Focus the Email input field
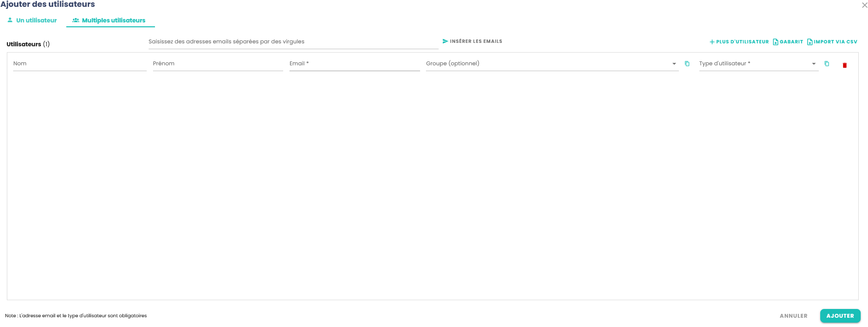Viewport: 868px width, 327px height. click(x=354, y=64)
